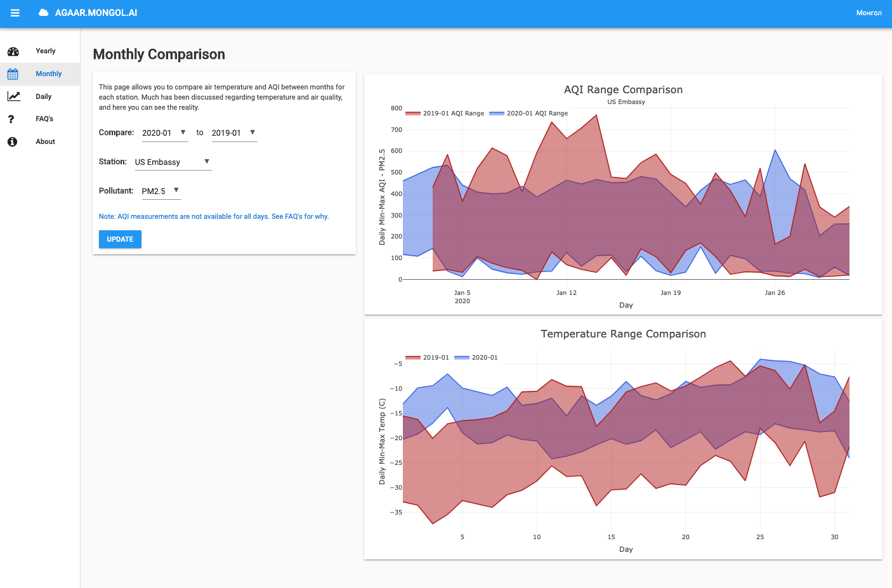The height and width of the screenshot is (588, 892).
Task: Switch language by clicking Монгол
Action: (x=869, y=13)
